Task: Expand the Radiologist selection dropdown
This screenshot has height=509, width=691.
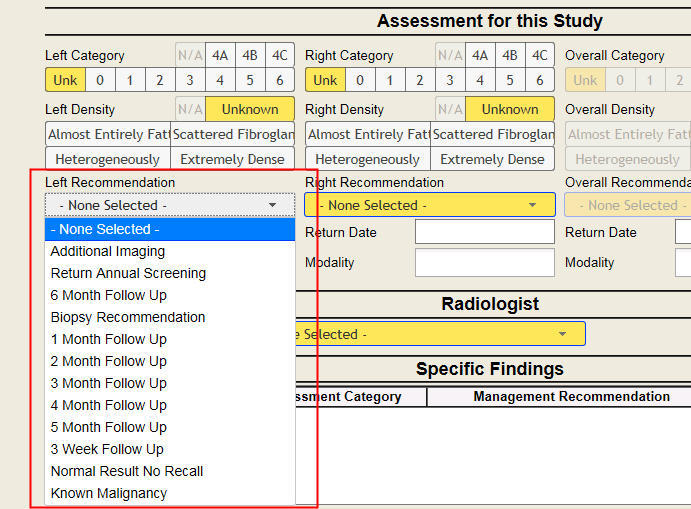Action: tap(561, 334)
